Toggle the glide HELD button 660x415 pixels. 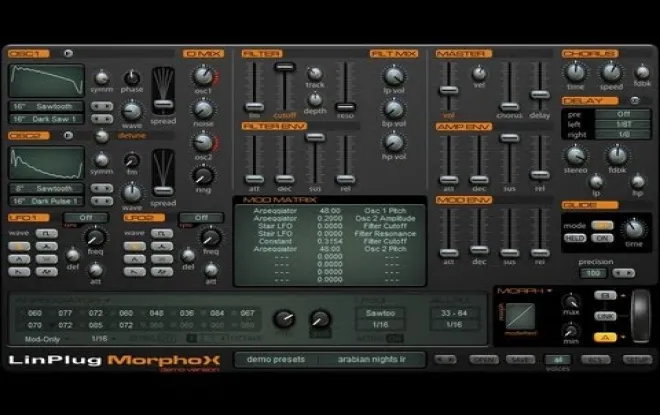click(575, 238)
